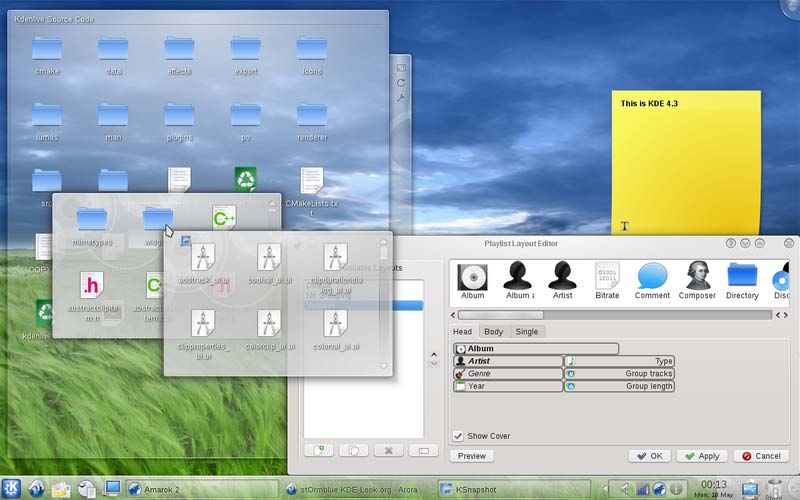This screenshot has height=500, width=800.
Task: Pick the Composer token icon
Action: pos(697,276)
